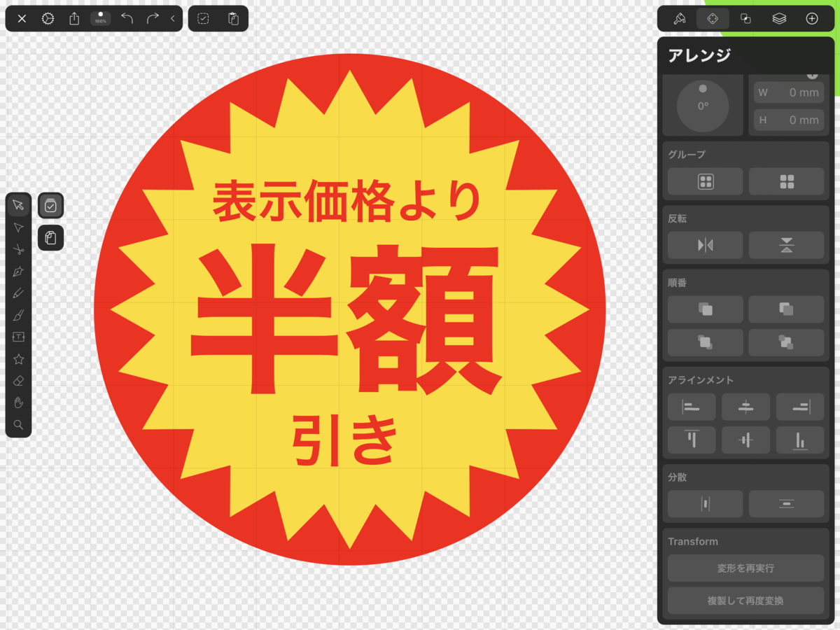
Task: Open the zoom percentage control
Action: (100, 18)
